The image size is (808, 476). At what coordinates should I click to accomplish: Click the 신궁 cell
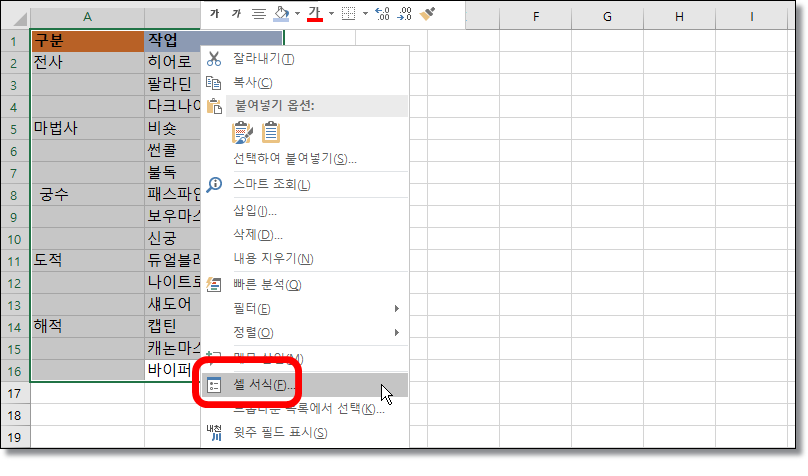pyautogui.click(x=173, y=239)
